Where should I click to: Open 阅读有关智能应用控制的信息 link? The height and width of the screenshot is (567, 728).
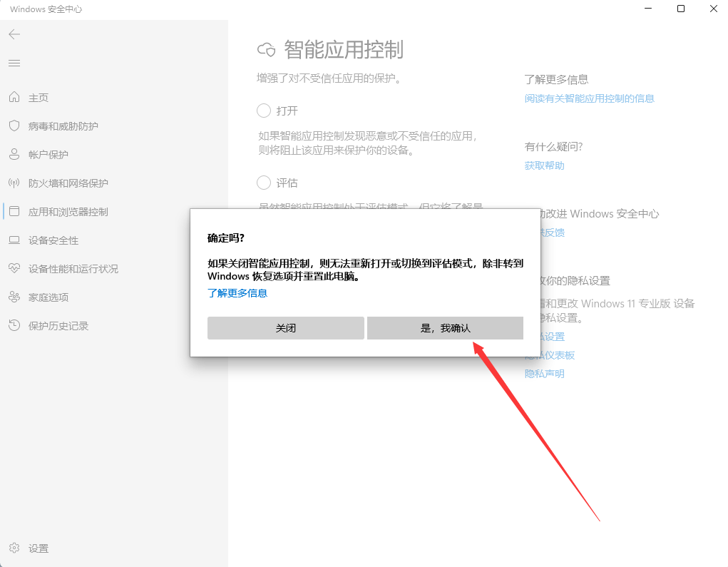click(589, 98)
